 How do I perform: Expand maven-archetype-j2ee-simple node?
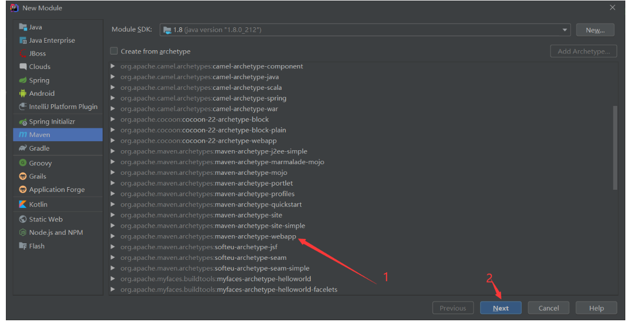(x=113, y=151)
